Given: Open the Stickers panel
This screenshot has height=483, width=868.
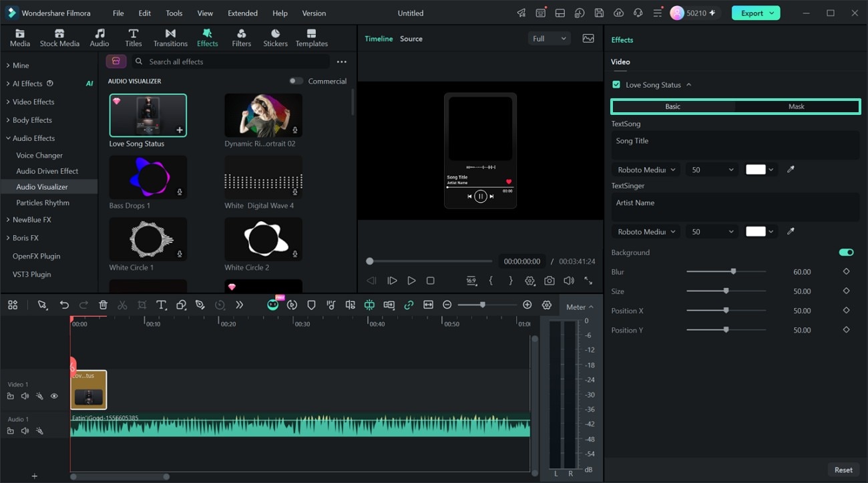Looking at the screenshot, I should click(x=275, y=38).
